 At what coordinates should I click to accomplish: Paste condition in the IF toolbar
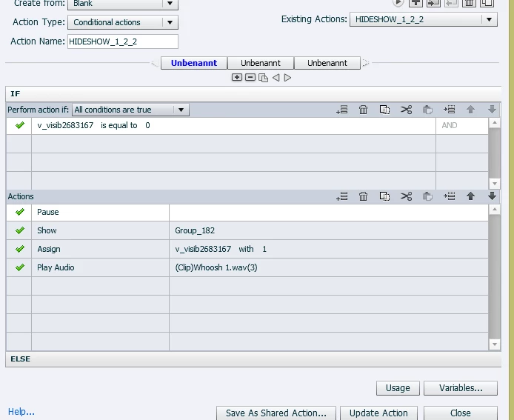427,110
